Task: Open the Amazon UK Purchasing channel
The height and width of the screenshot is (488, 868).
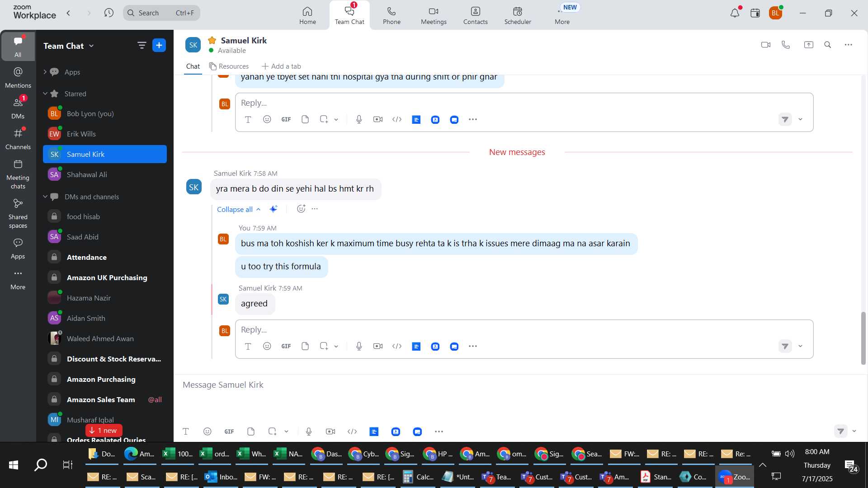Action: coord(105,277)
